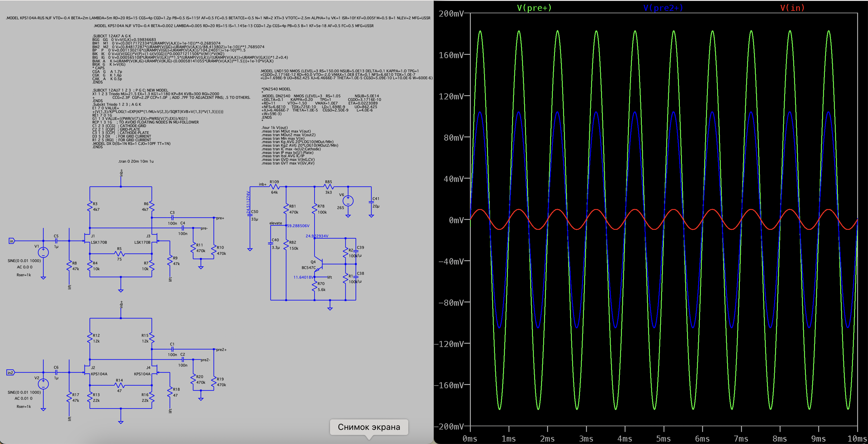Select the .tran 0 20m 10m 1u directive
868x444 pixels.
click(136, 161)
